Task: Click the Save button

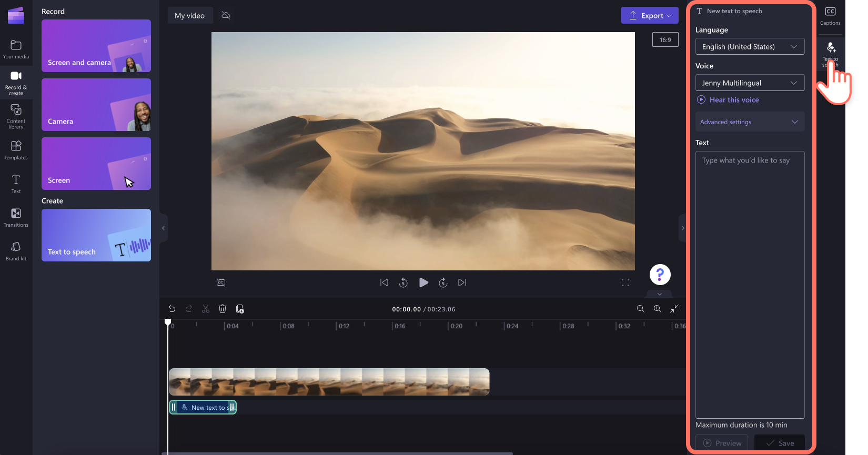Action: 780,443
